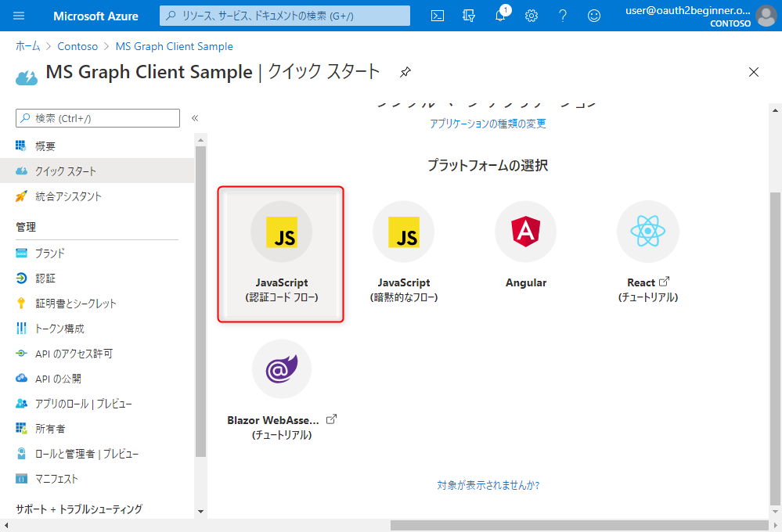Click the sidebar search box (Ctrl+/)
The height and width of the screenshot is (532, 782).
98,118
